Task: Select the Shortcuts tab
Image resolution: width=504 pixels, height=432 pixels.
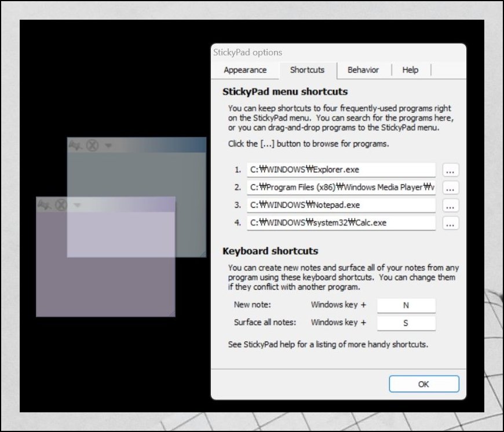Action: pos(307,70)
